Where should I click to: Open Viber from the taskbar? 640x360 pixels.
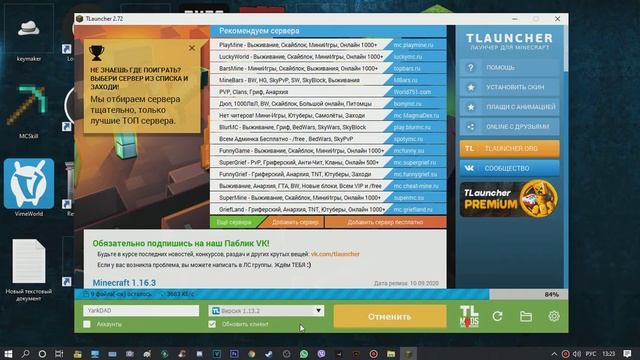coord(321,354)
